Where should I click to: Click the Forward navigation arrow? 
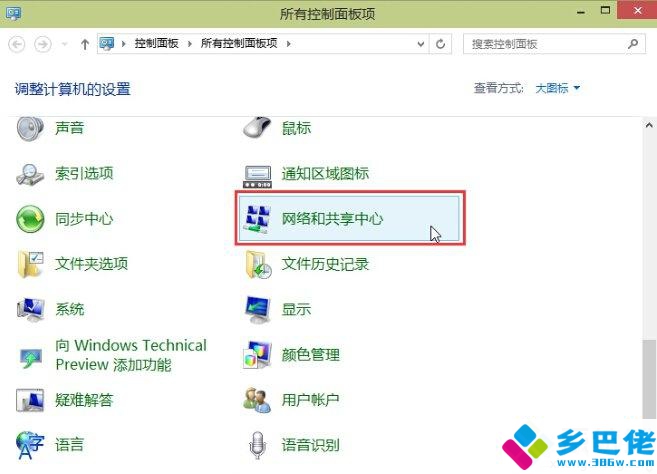coord(43,44)
